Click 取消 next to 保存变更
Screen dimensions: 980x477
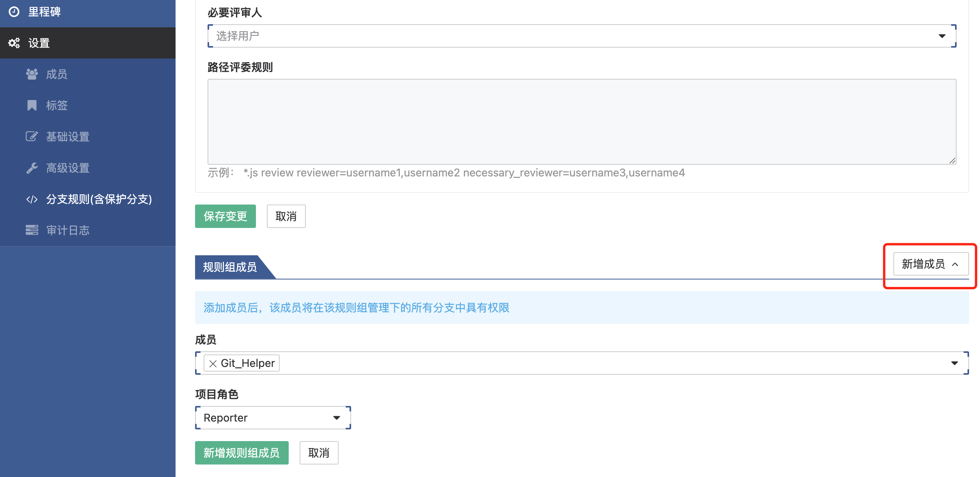[x=286, y=216]
